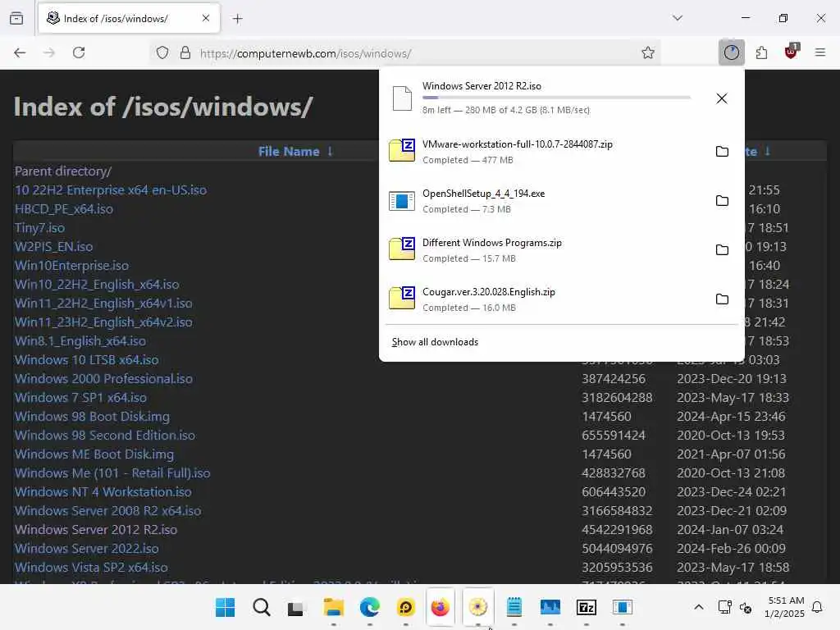Download Windows 98 Boot Disk.img
The width and height of the screenshot is (840, 630).
click(92, 416)
